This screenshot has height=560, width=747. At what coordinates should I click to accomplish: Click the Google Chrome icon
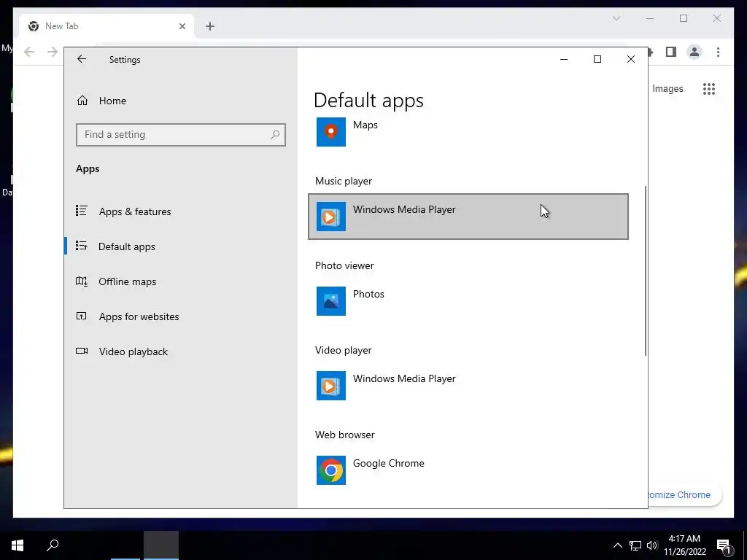[331, 470]
